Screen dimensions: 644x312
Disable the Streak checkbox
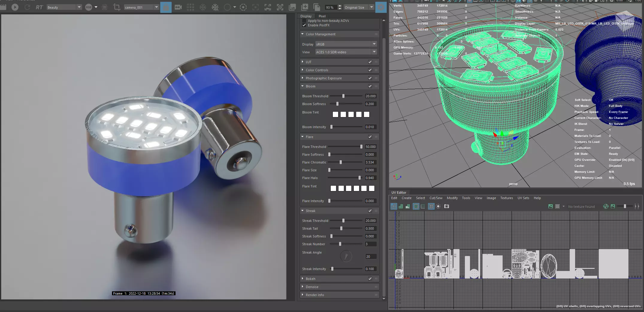click(370, 211)
